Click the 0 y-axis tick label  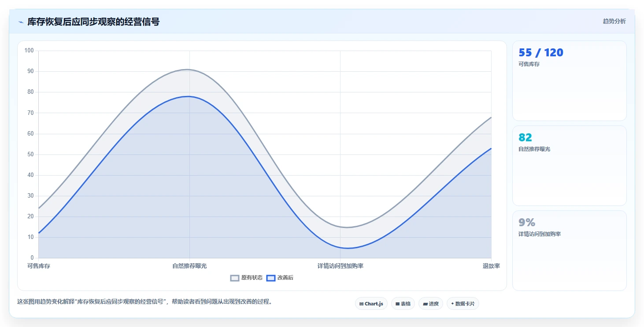[x=32, y=258]
